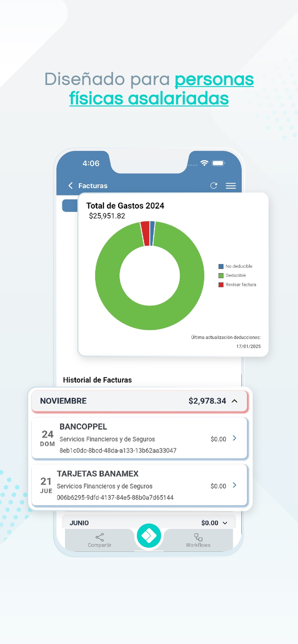Select the BANCOPPEL invoice name
Viewport: 298px width, 644px height.
coord(83,426)
